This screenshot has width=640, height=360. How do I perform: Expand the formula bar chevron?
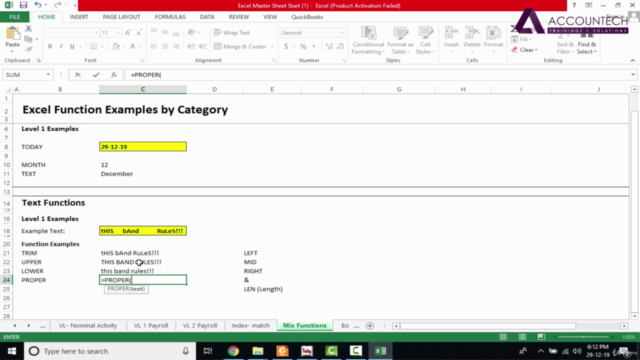pyautogui.click(x=633, y=75)
